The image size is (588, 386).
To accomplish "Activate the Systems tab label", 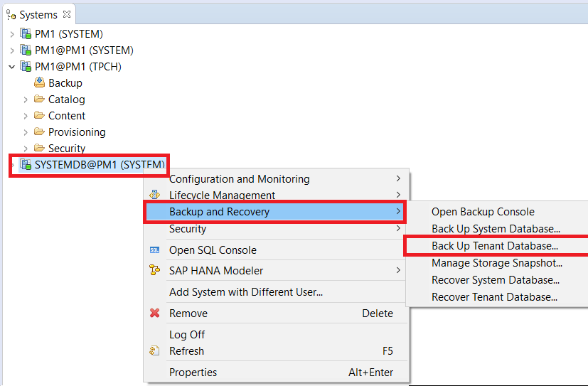I will (38, 15).
